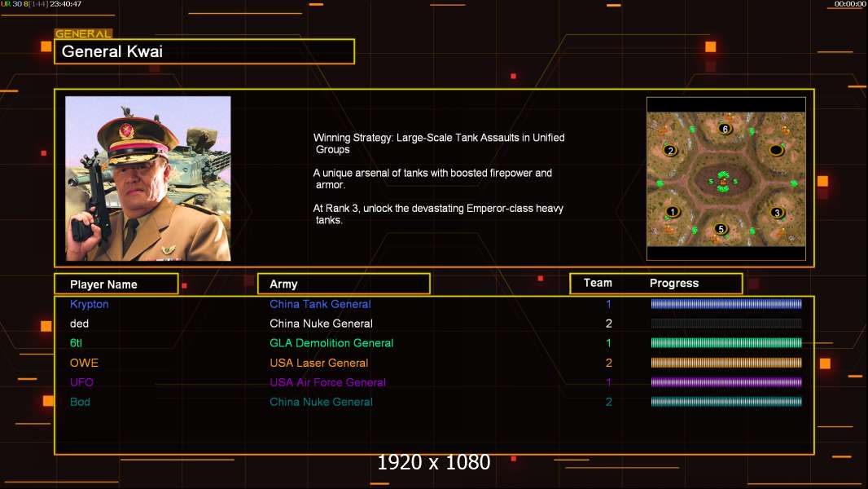Select player name Krypton
This screenshot has width=868, height=489.
(89, 304)
